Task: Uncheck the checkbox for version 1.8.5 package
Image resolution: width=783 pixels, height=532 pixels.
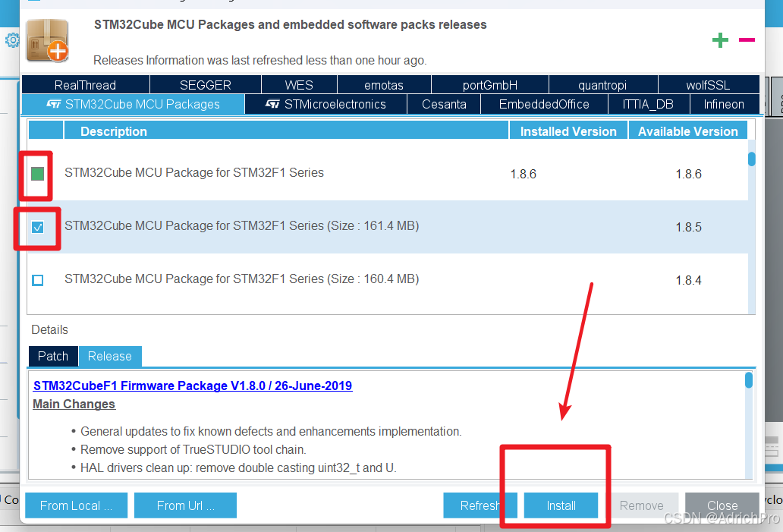Action: (37, 227)
